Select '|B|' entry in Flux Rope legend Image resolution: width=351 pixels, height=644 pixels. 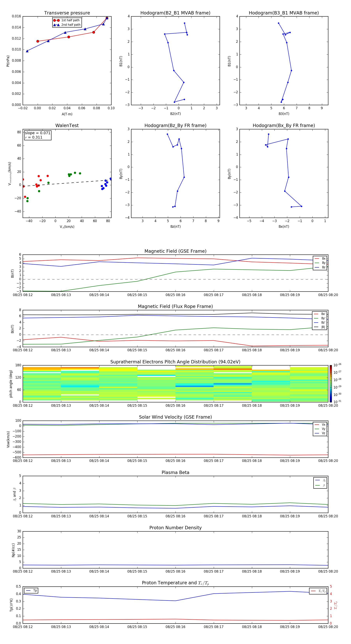(320, 327)
